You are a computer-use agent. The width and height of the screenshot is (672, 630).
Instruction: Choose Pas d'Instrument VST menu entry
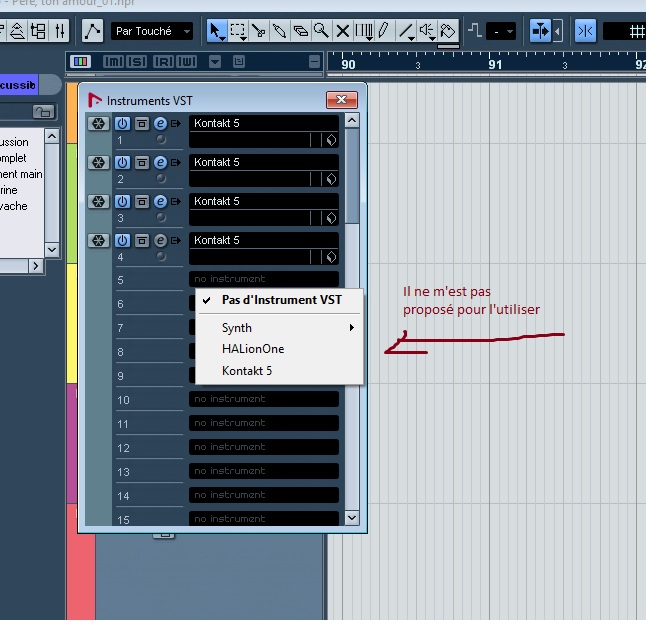click(x=279, y=300)
